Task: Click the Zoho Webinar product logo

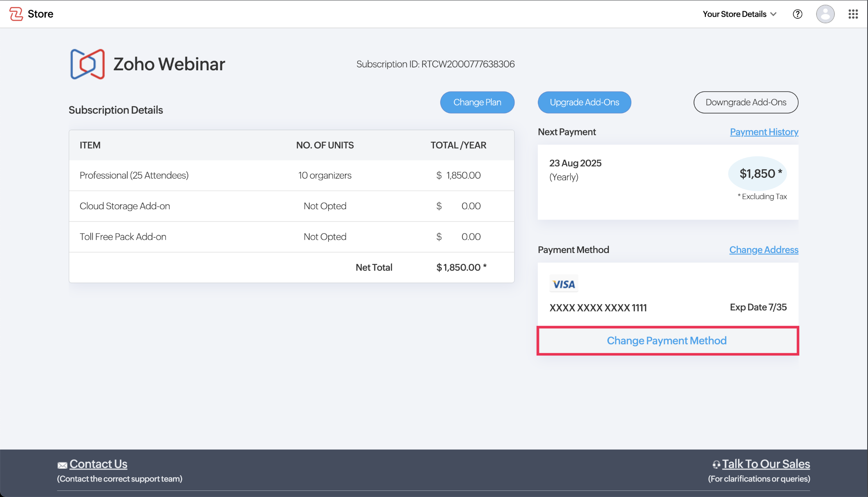Action: point(87,64)
